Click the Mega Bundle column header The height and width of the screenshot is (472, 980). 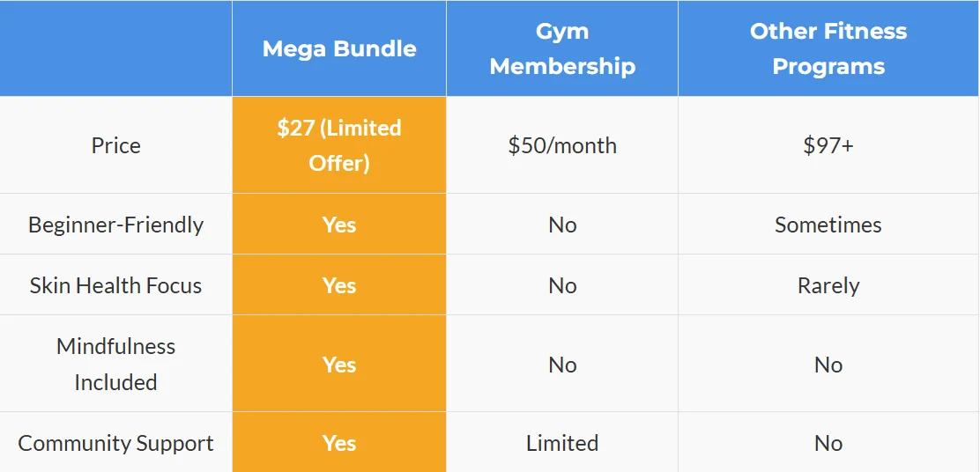(x=339, y=48)
